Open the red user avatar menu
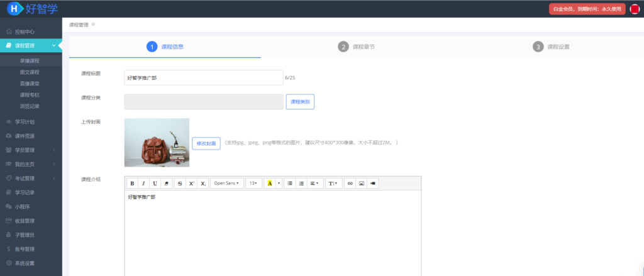Viewport: 644px width, 276px height. click(635, 9)
